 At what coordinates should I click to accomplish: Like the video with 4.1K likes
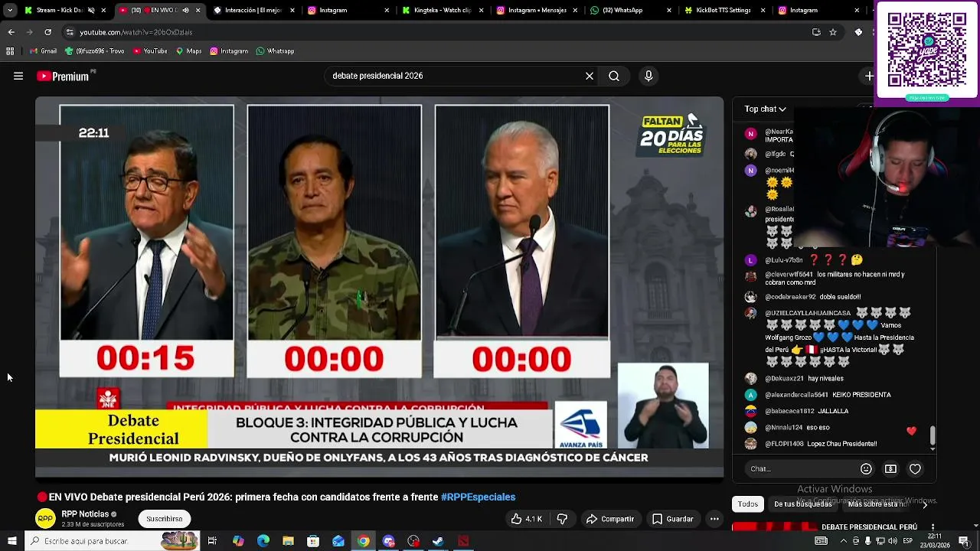coord(527,519)
